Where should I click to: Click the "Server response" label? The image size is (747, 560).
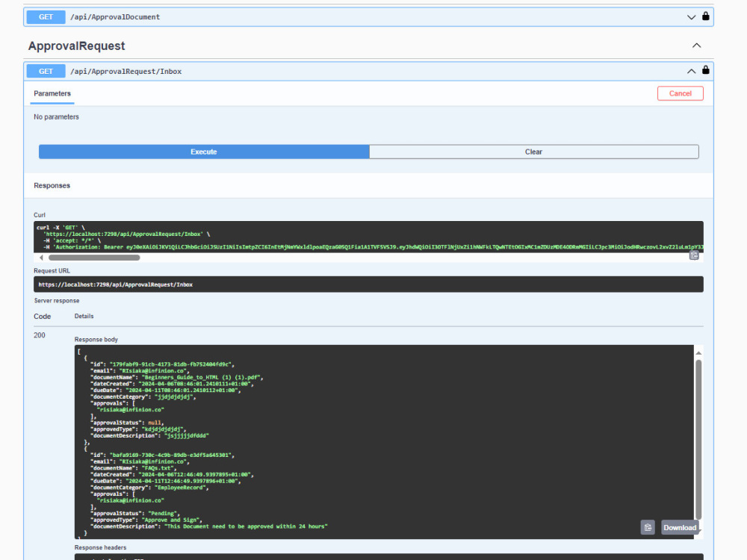point(57,301)
